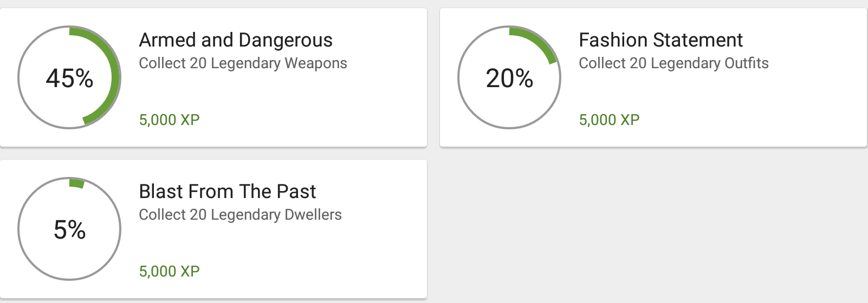The height and width of the screenshot is (303, 868).
Task: Click 5,000 XP reward under Blast From The Past
Action: pos(169,271)
